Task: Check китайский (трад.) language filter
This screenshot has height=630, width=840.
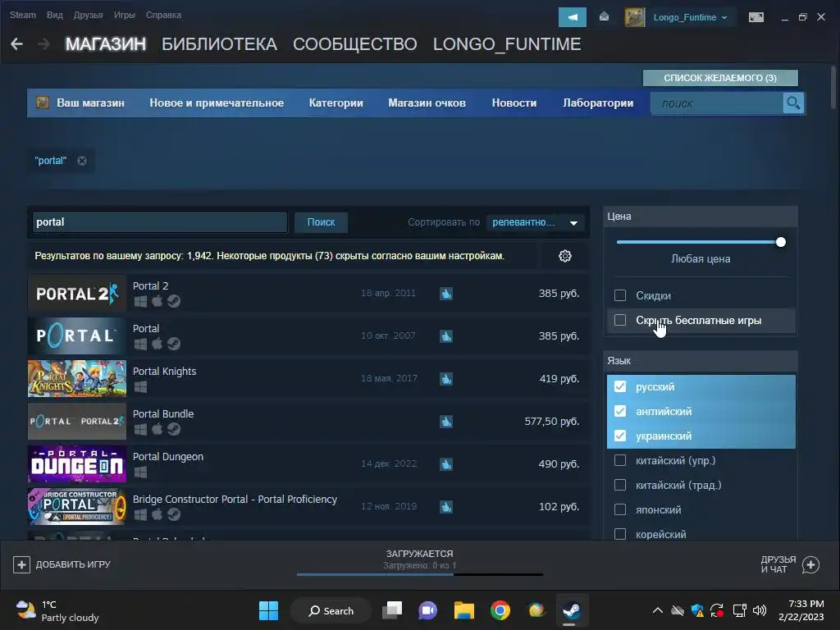Action: tap(620, 485)
